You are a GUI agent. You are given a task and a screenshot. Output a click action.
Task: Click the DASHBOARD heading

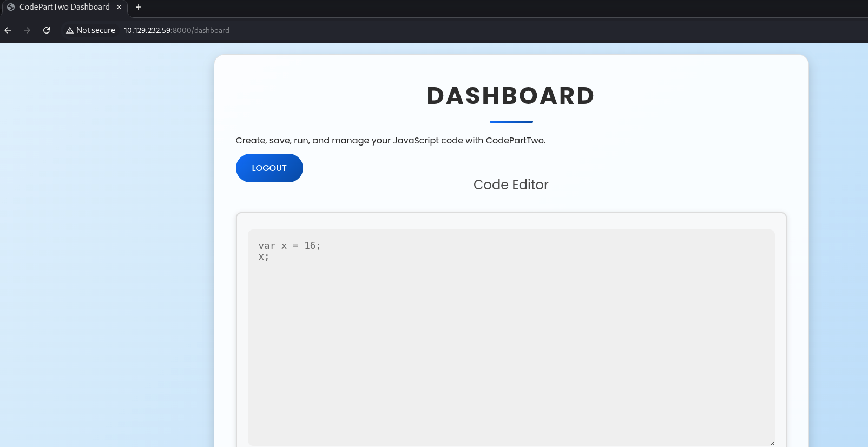(511, 96)
